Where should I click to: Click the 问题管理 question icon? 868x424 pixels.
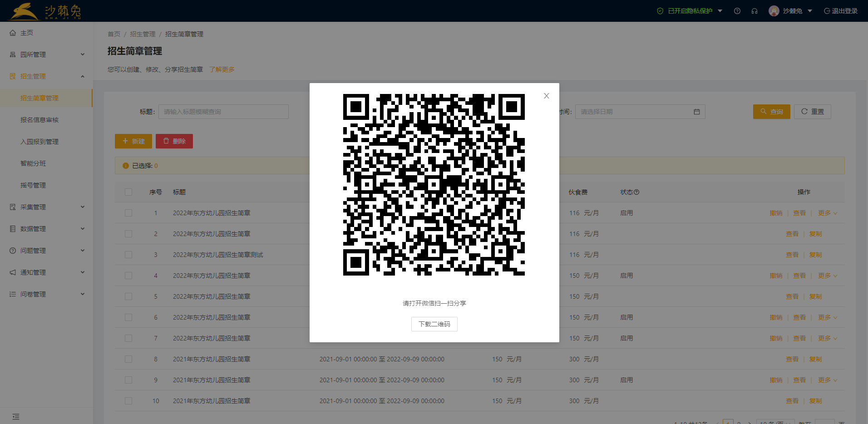[x=13, y=251]
